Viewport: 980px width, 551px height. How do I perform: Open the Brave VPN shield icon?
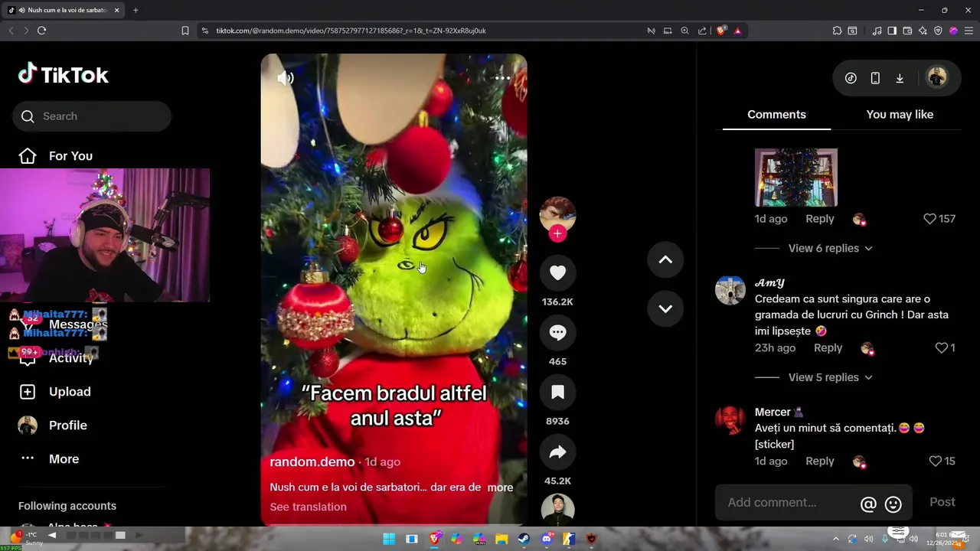[938, 31]
